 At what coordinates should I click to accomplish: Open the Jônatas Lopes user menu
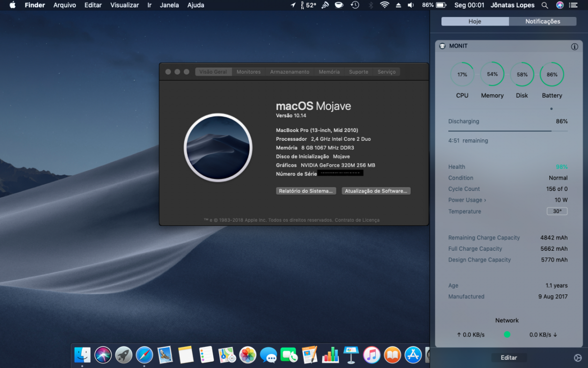513,5
